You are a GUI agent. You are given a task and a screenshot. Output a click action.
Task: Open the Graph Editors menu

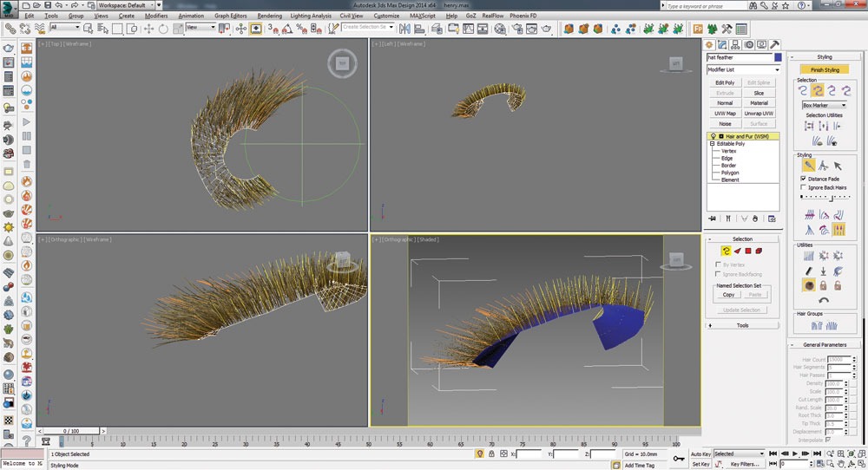click(230, 16)
